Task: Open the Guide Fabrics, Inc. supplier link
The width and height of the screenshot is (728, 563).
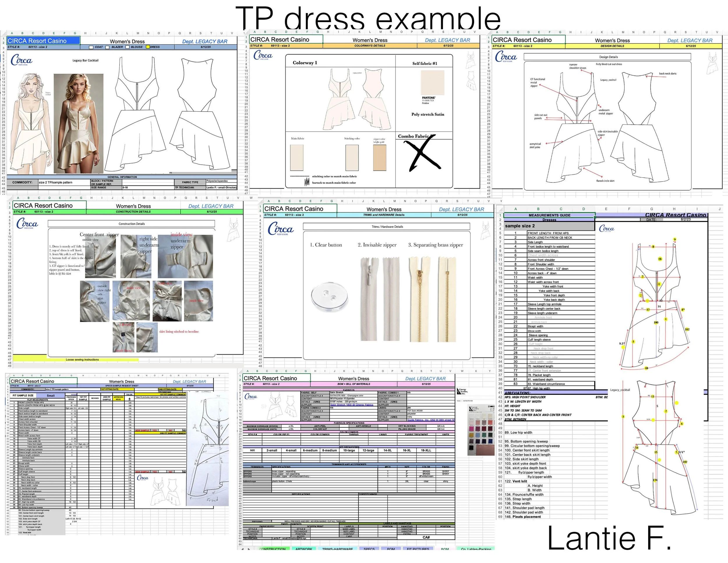Action: [431, 420]
